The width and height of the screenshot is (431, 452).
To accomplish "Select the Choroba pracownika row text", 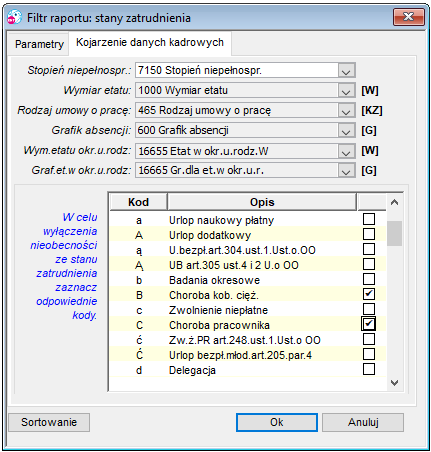I will [x=219, y=325].
